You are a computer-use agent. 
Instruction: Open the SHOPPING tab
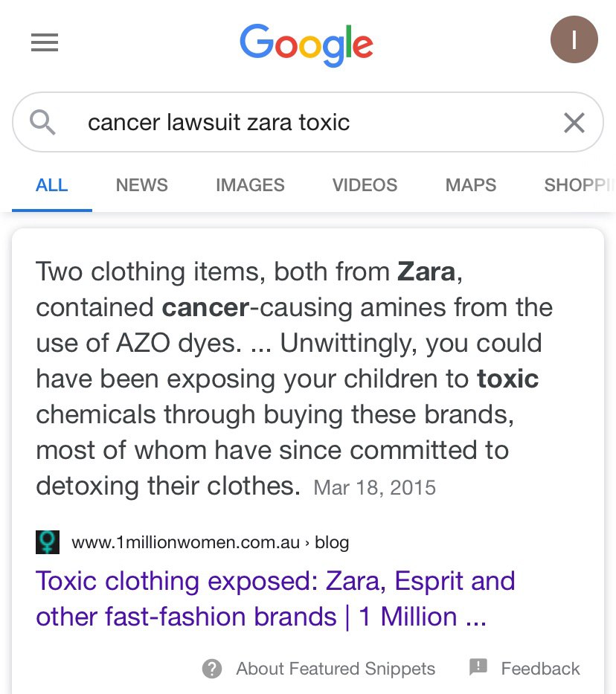(x=580, y=185)
